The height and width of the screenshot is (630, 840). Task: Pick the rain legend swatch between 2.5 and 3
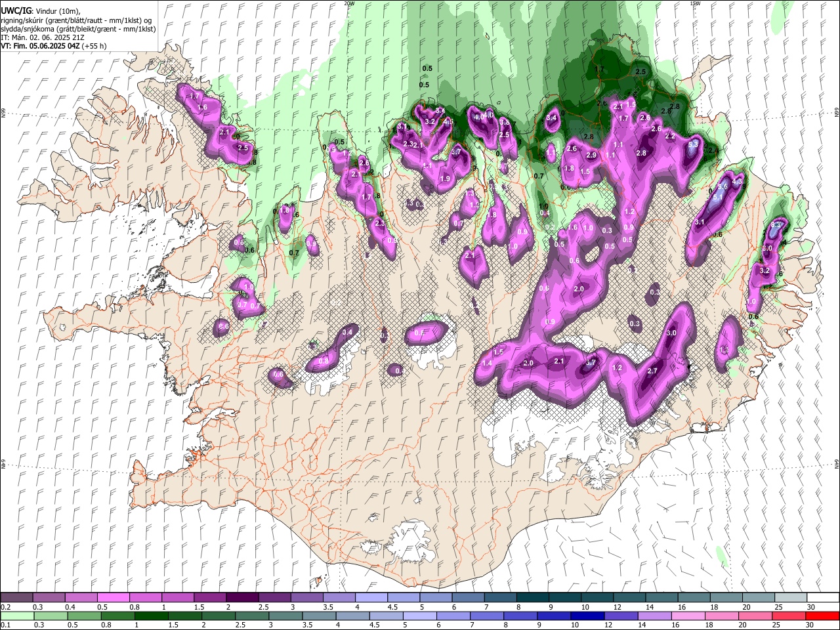[251, 616]
